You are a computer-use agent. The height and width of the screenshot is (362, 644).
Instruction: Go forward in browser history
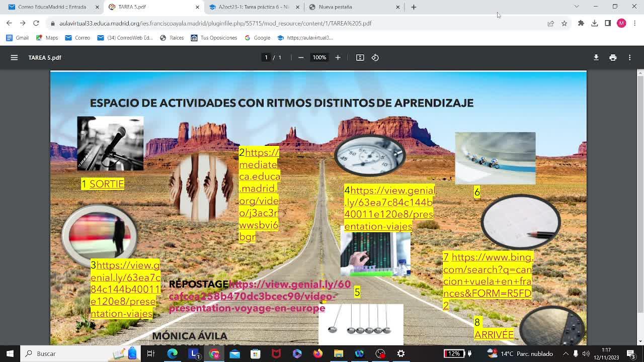coord(23,23)
